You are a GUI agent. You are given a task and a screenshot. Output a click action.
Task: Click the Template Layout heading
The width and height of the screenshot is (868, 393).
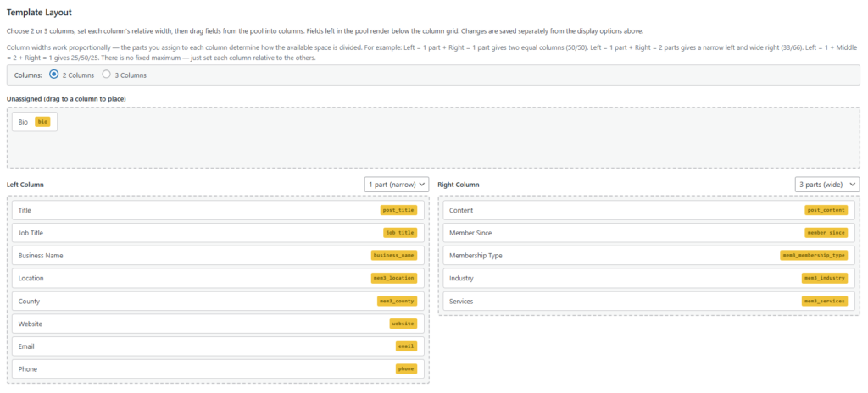tap(39, 12)
